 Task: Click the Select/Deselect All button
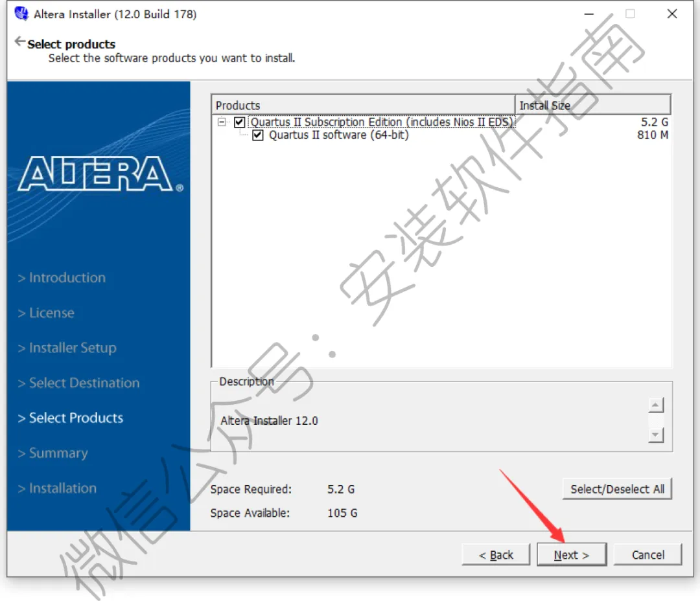pyautogui.click(x=617, y=489)
